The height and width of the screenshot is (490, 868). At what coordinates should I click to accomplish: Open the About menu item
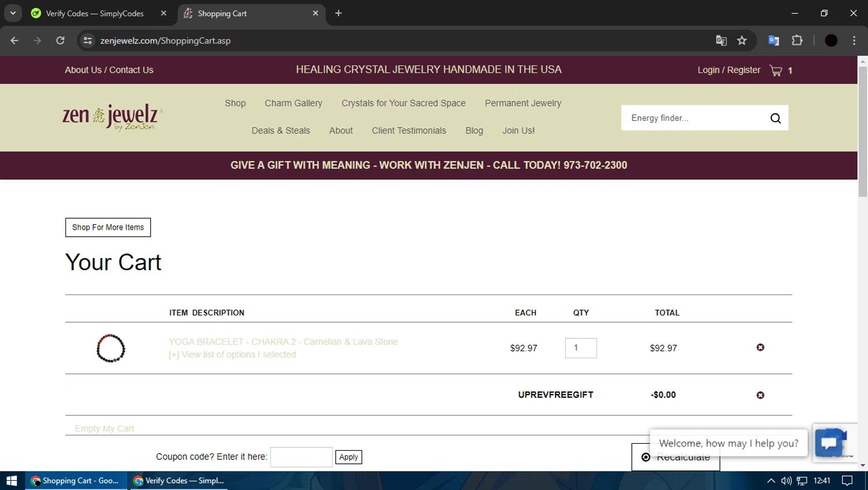pos(341,131)
